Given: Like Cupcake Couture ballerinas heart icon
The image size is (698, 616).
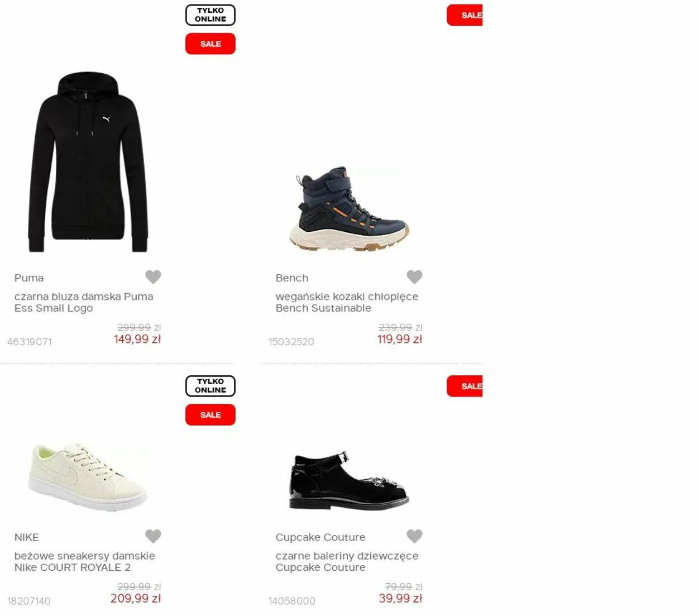Looking at the screenshot, I should [x=414, y=536].
